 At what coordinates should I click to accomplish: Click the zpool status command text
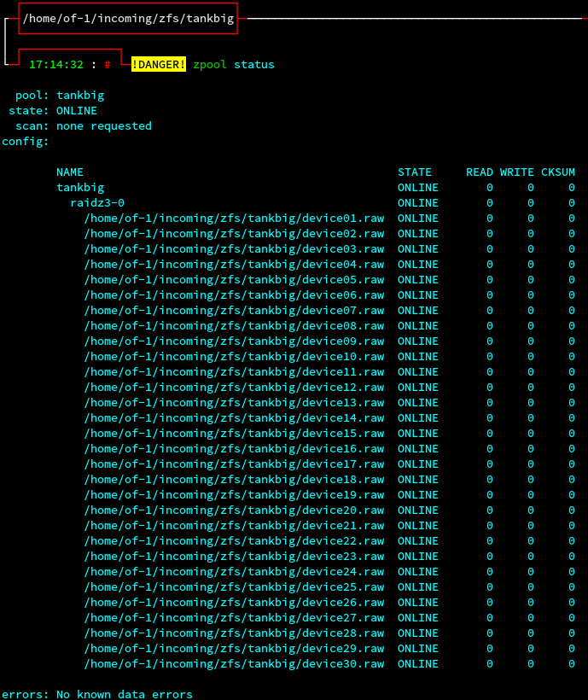click(234, 65)
